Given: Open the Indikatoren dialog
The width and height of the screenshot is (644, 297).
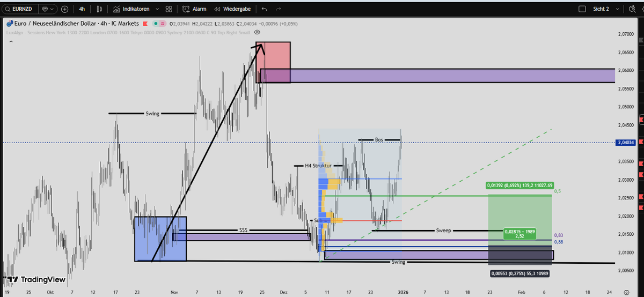Looking at the screenshot, I should [131, 9].
